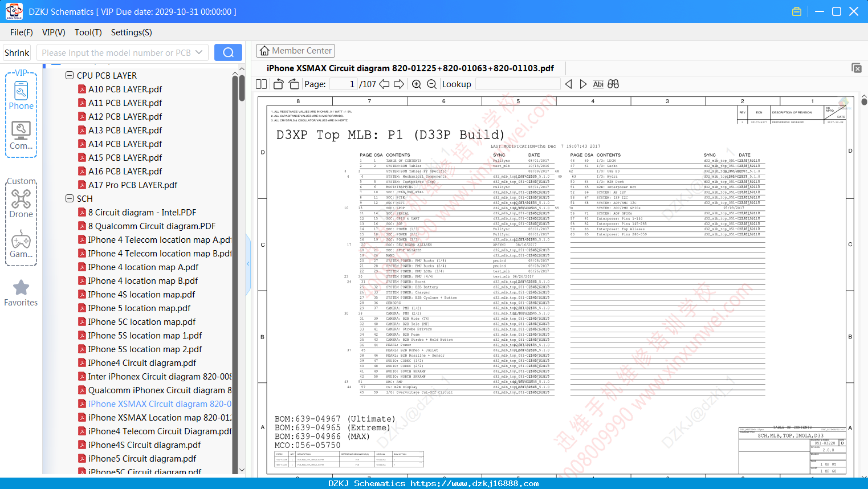Collapse the SCH folder
Viewport: 868px width, 489px height.
click(70, 198)
